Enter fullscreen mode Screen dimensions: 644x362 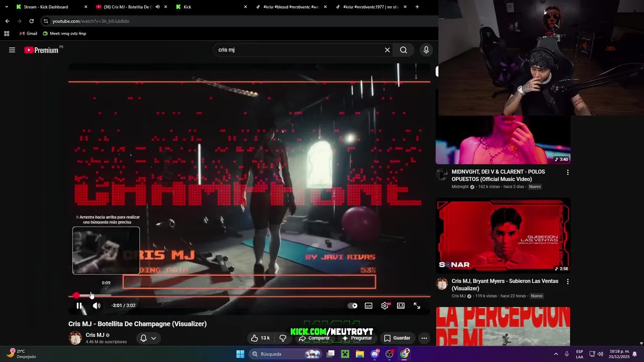click(417, 306)
